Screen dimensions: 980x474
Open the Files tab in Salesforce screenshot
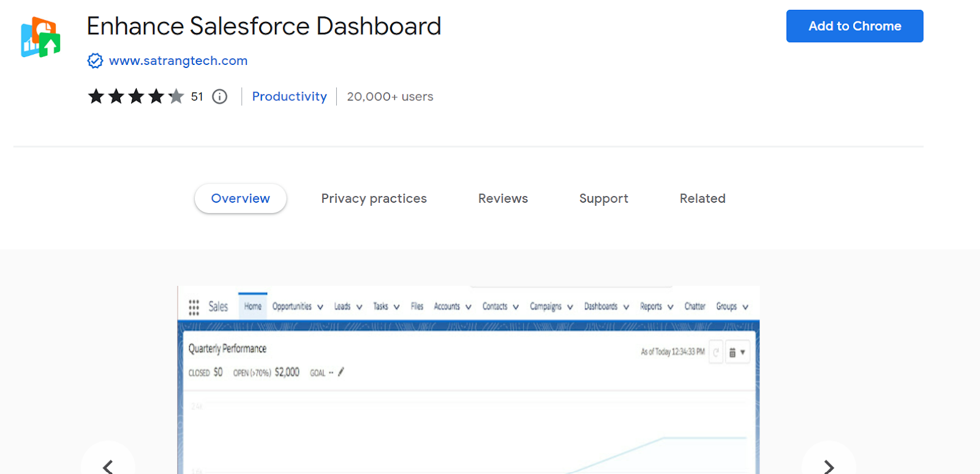[x=417, y=306]
